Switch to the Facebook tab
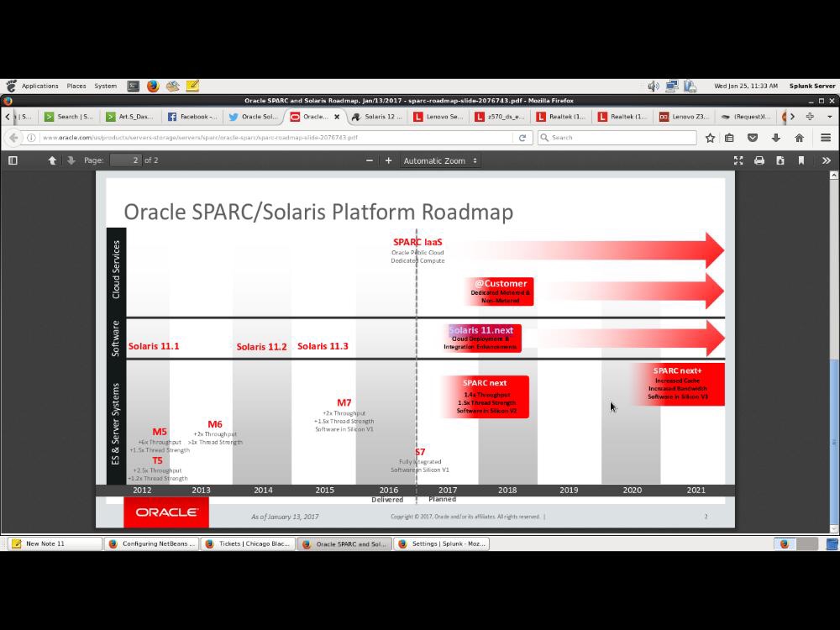840x630 pixels. [192, 117]
